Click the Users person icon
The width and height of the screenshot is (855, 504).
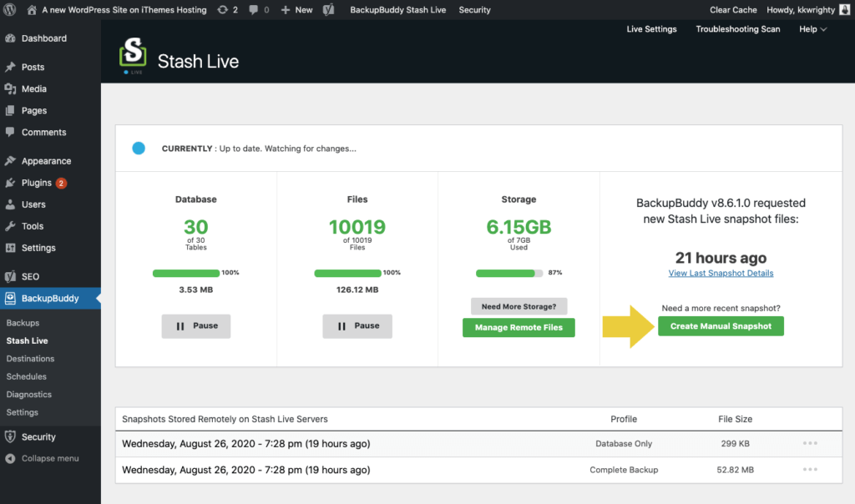tap(10, 204)
